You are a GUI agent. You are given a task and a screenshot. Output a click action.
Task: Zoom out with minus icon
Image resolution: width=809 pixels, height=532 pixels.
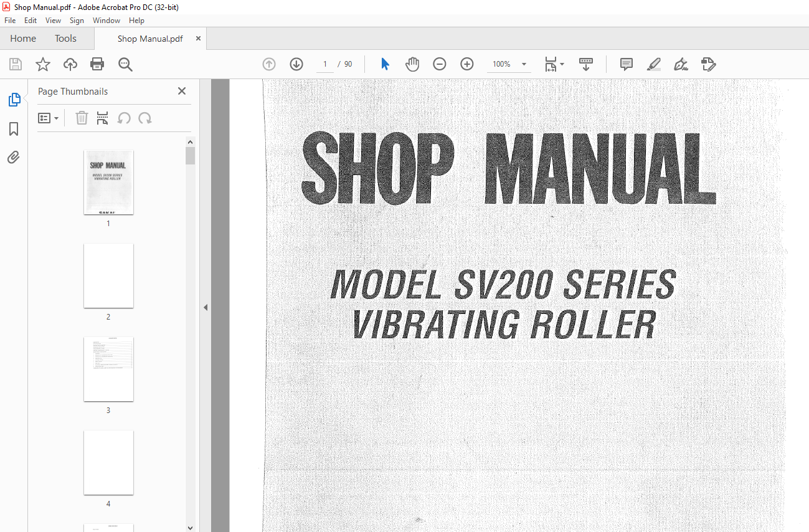[x=440, y=64]
